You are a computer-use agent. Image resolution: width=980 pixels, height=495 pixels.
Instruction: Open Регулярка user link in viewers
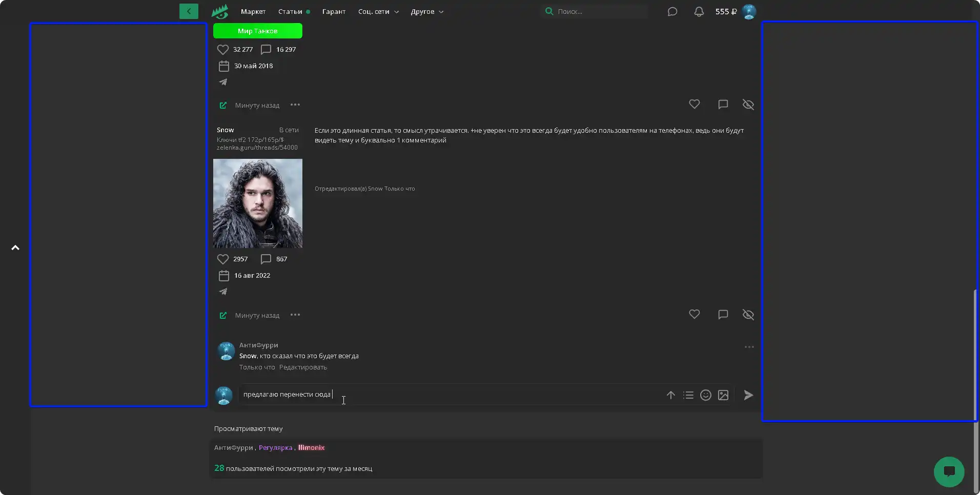point(275,447)
